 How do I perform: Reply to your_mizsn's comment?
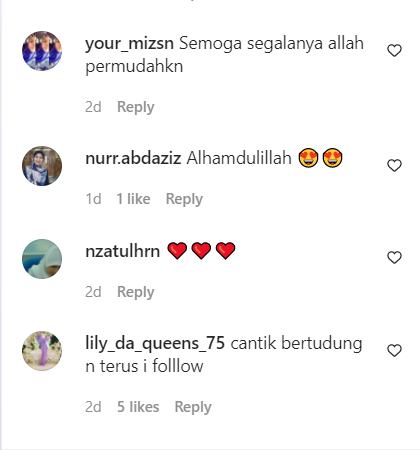[x=136, y=107]
